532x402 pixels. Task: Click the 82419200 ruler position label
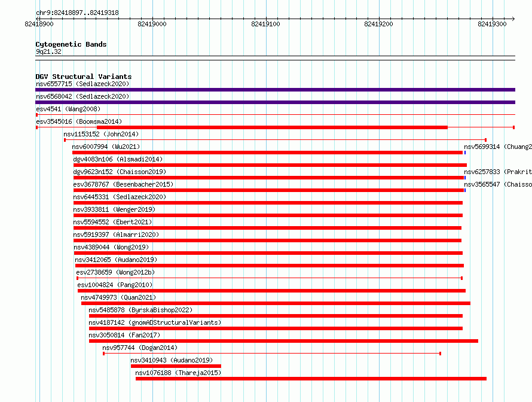tap(378, 24)
